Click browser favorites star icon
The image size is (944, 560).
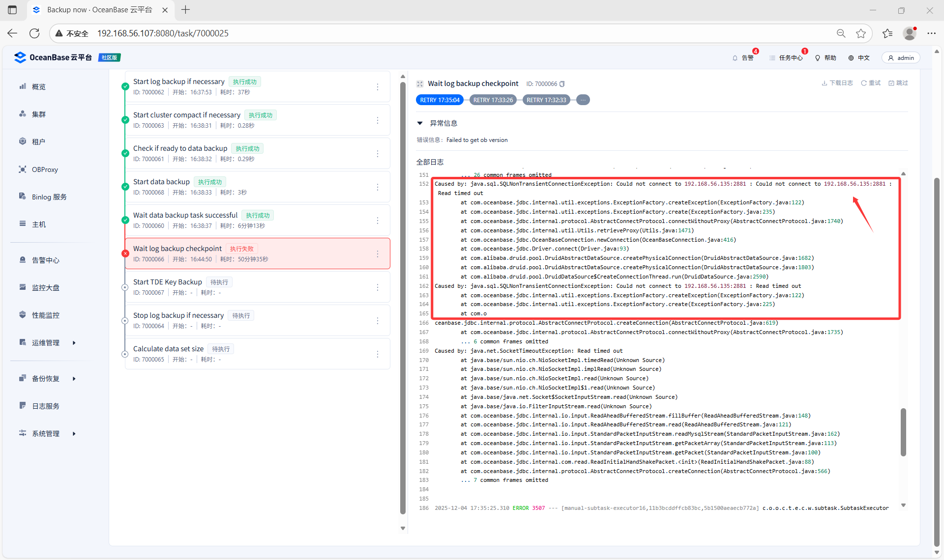tap(860, 33)
